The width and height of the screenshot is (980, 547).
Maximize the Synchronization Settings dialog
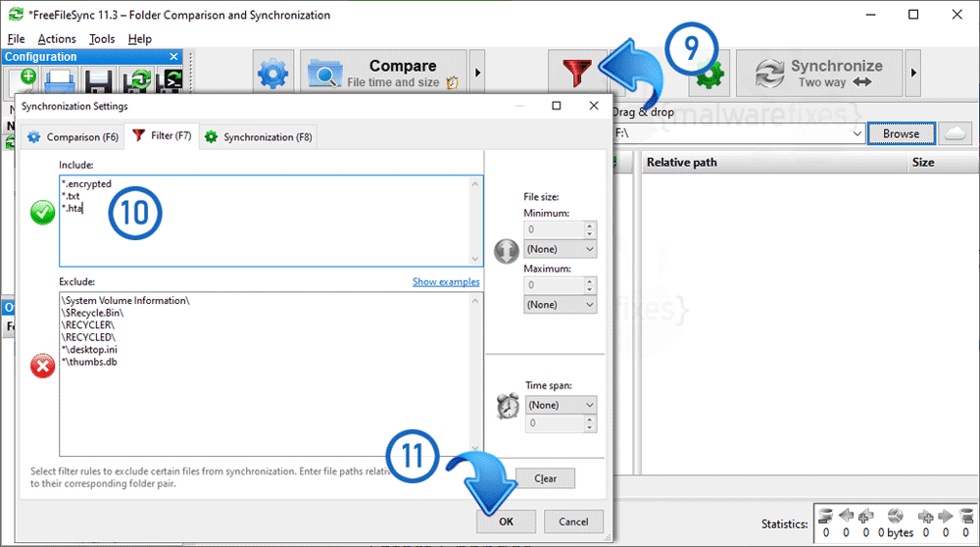tap(557, 106)
